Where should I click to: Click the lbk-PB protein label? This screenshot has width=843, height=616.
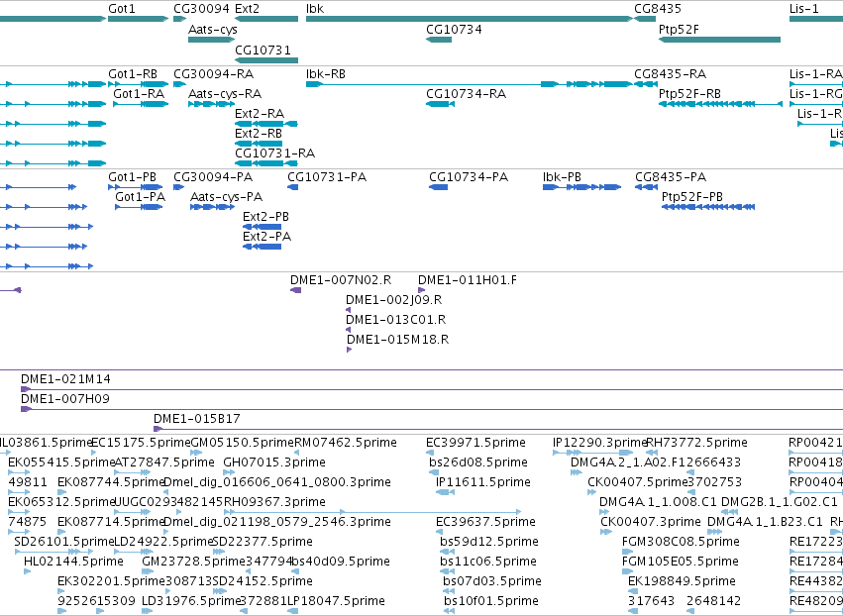tap(562, 177)
